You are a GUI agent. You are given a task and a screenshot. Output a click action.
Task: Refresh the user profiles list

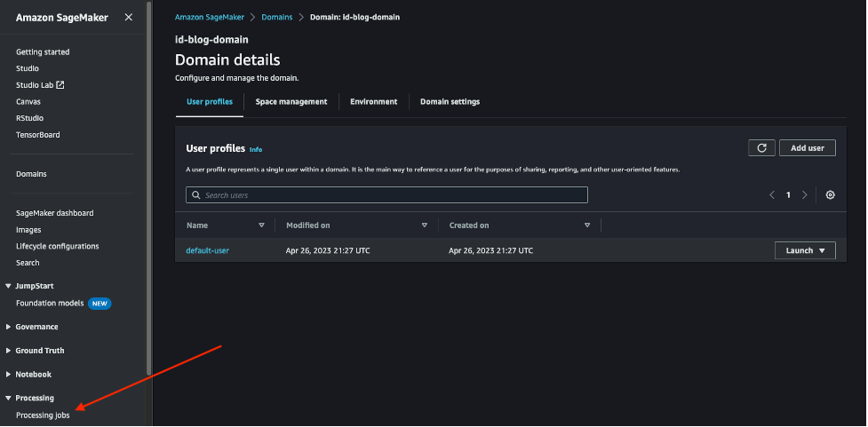[761, 147]
